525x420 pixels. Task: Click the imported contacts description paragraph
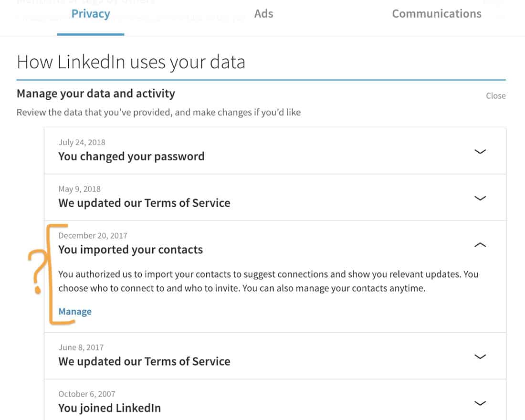tap(268, 281)
